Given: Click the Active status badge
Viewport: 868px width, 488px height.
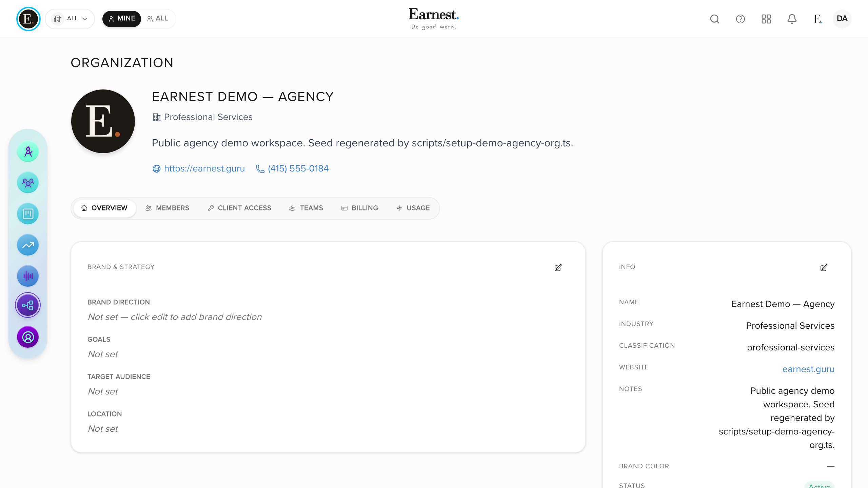Looking at the screenshot, I should 820,485.
